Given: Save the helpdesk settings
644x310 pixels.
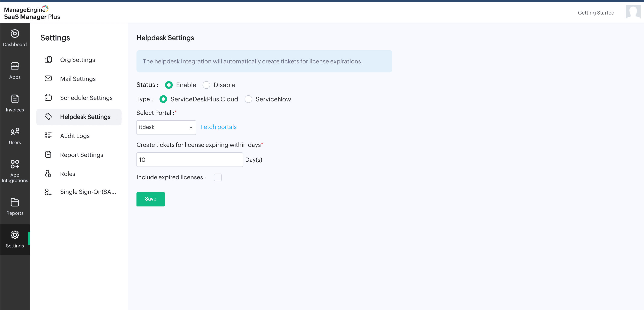Looking at the screenshot, I should click(150, 199).
